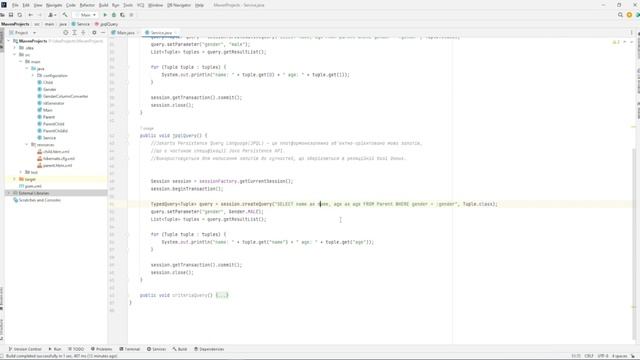Open the Navigate menu
Viewport: 640px width, 360px height.
[x=54, y=5]
